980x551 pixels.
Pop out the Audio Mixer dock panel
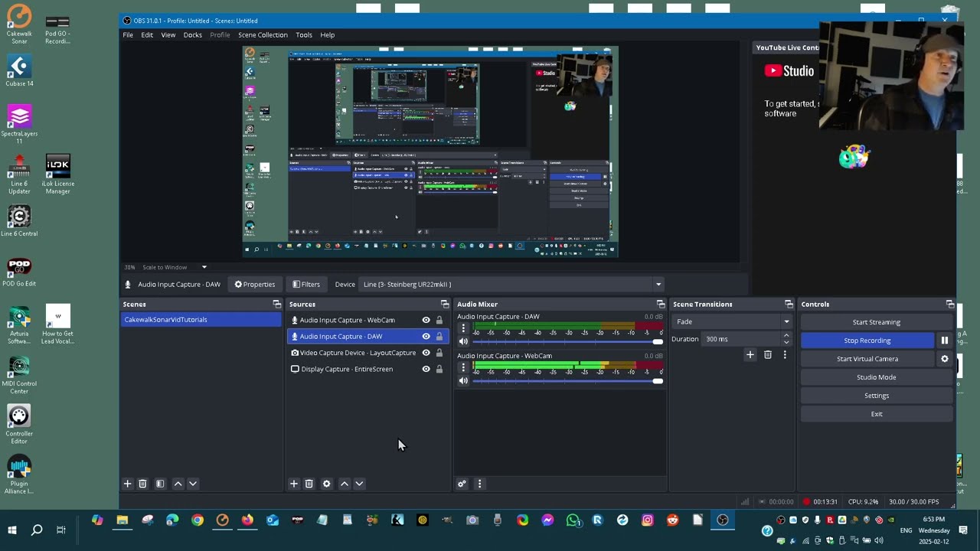click(x=661, y=305)
